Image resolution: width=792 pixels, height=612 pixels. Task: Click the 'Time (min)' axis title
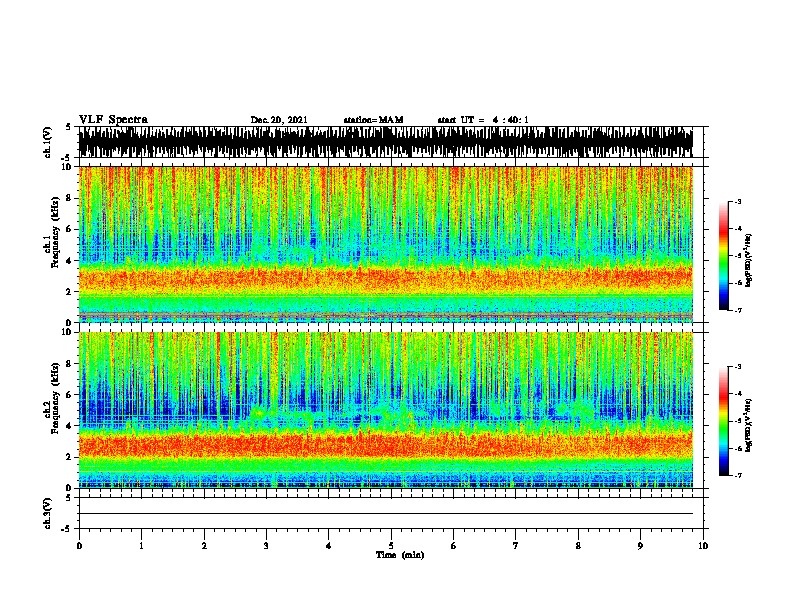click(x=400, y=555)
